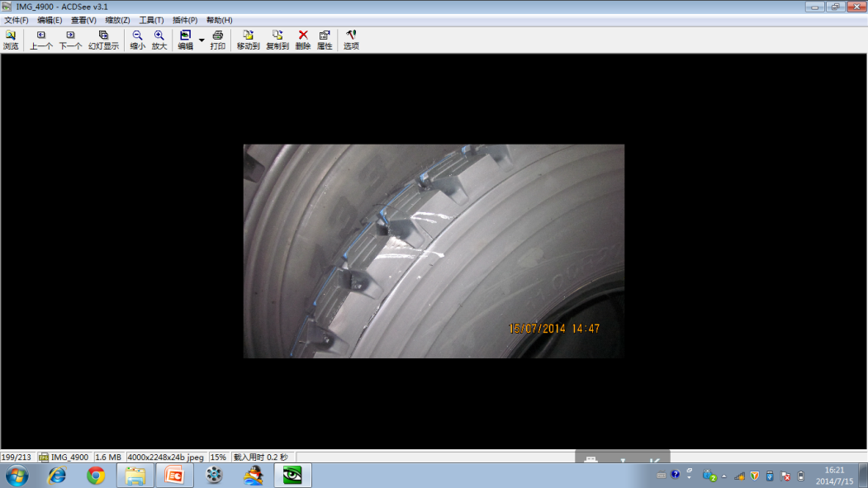The image size is (868, 488).
Task: Click the displayed tire photo
Action: (x=434, y=251)
